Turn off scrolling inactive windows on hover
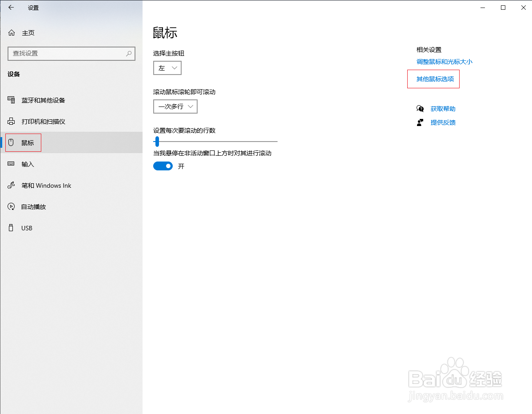This screenshot has width=532, height=414. [163, 166]
